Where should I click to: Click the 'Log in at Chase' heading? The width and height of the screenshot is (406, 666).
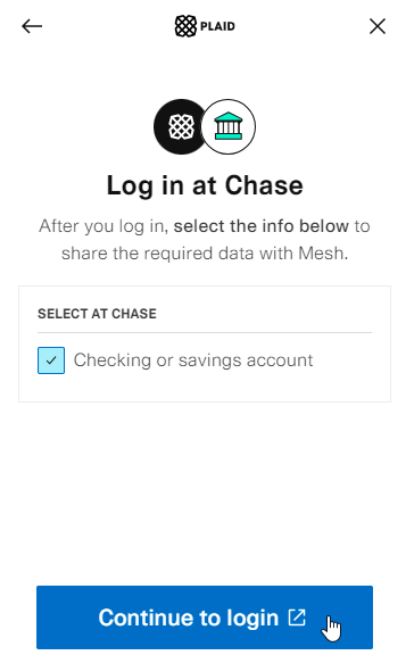pyautogui.click(x=205, y=186)
